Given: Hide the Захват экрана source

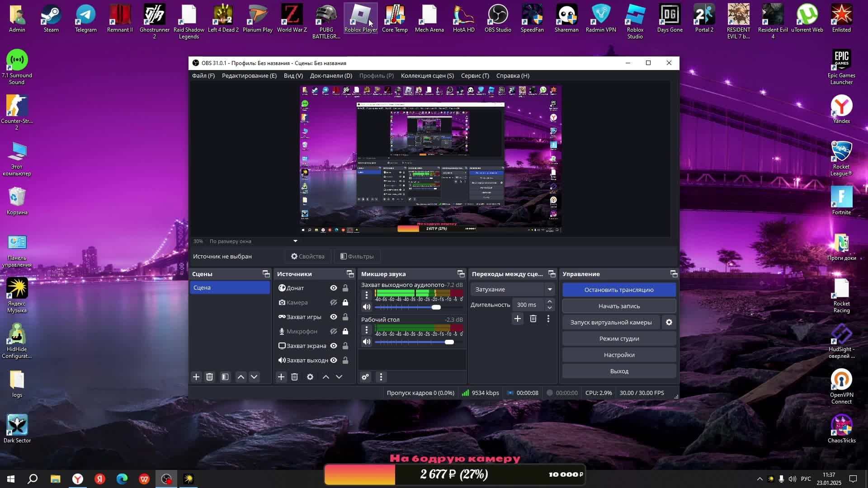Looking at the screenshot, I should coord(334,346).
